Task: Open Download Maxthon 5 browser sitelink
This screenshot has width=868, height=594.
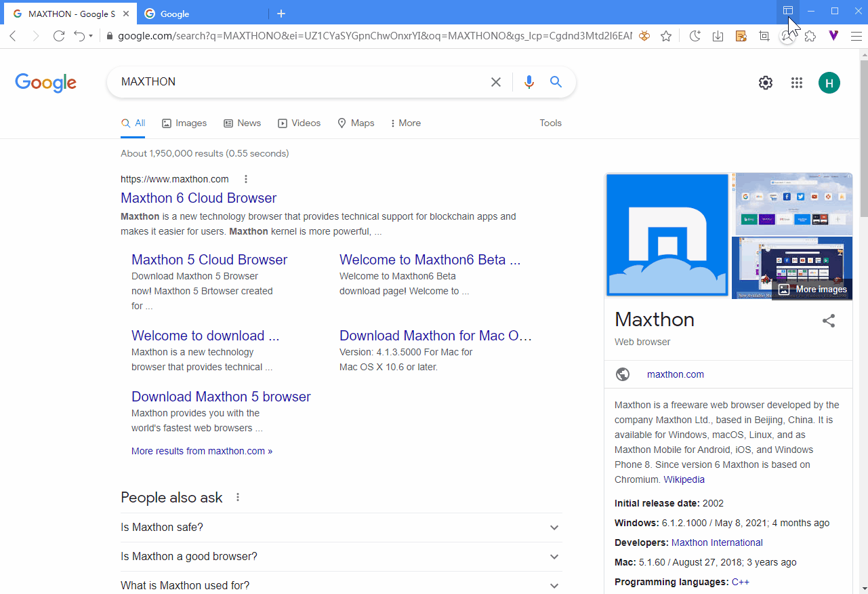Action: coord(221,397)
